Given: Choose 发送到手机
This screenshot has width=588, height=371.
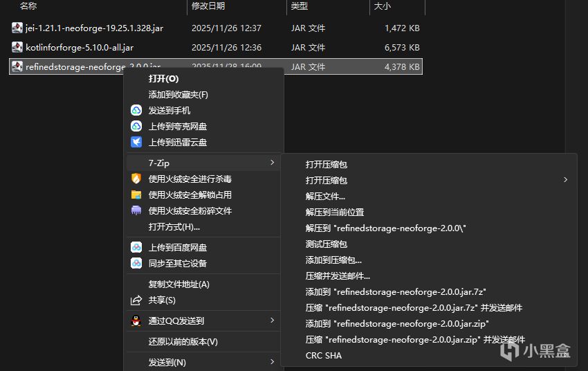Looking at the screenshot, I should pyautogui.click(x=169, y=110).
